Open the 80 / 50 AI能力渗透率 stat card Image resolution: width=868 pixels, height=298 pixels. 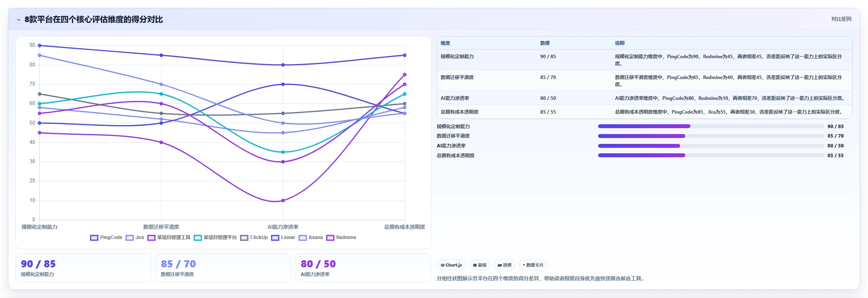pos(363,268)
